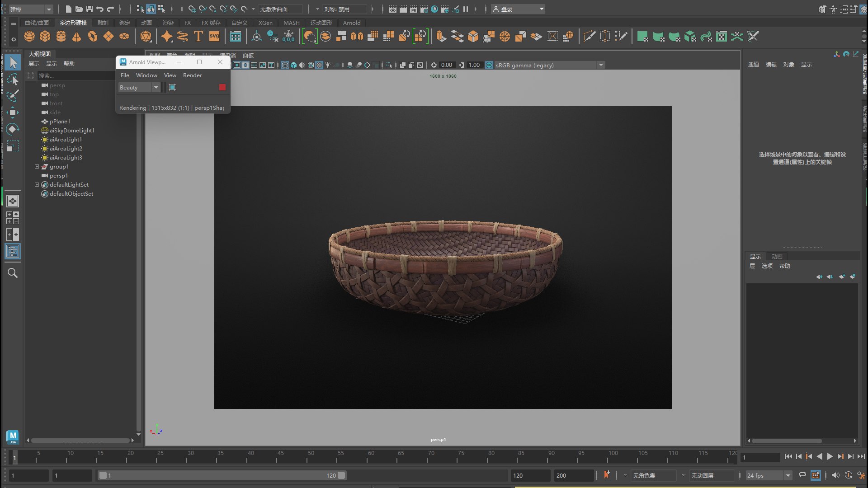Screen dimensions: 868x488
Task: Create a polygon cube from the shelf
Action: (x=45, y=37)
